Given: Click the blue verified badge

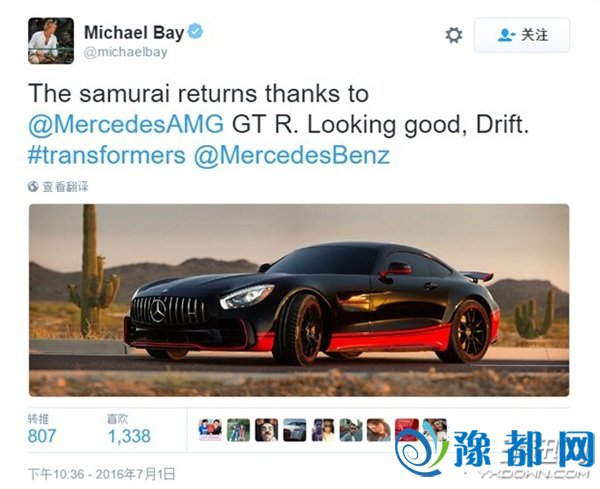Looking at the screenshot, I should tap(196, 31).
